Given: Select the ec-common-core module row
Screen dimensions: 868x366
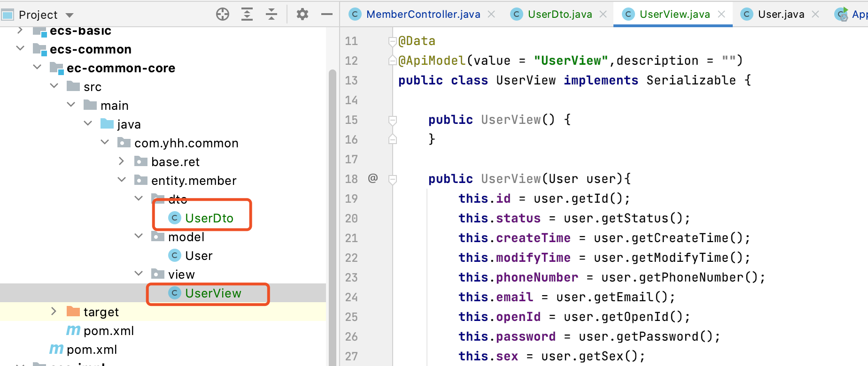Looking at the screenshot, I should pyautogui.click(x=163, y=68).
